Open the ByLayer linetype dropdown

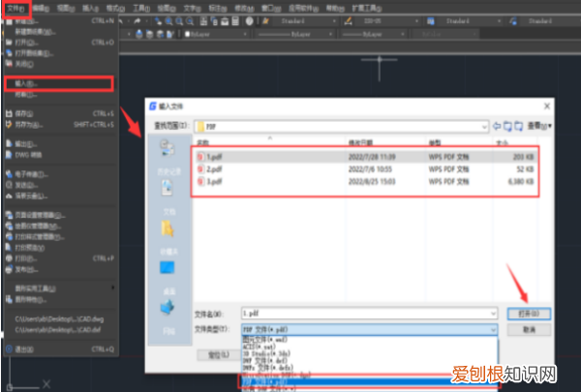point(294,35)
